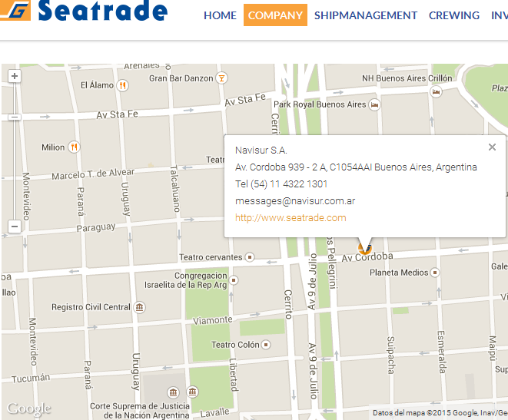
Task: Click the map zoom slider handle
Action: (x=15, y=117)
